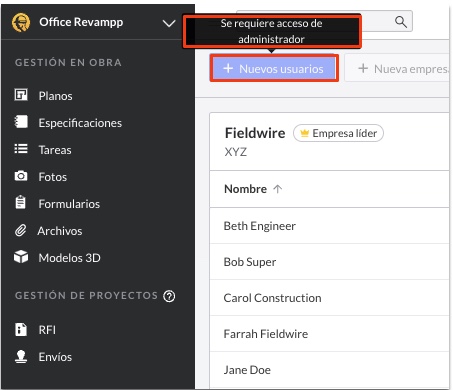The width and height of the screenshot is (453, 390).
Task: Open the RFI section
Action: click(x=47, y=330)
